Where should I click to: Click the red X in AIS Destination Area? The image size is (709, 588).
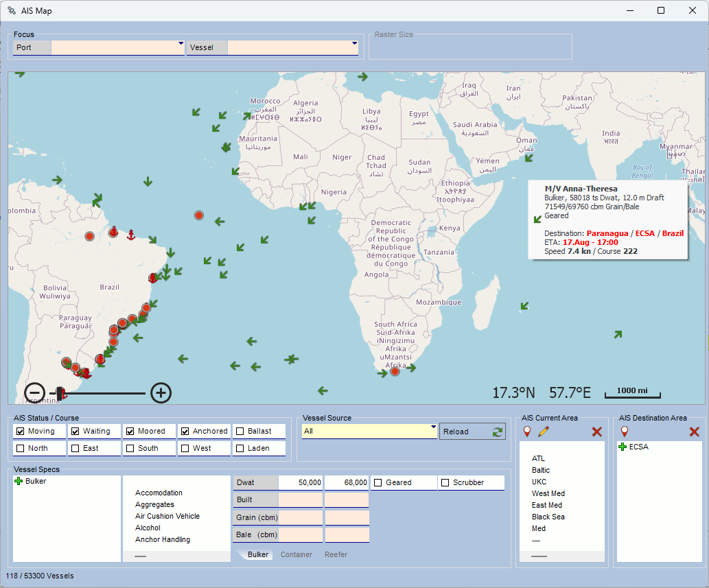click(x=695, y=432)
